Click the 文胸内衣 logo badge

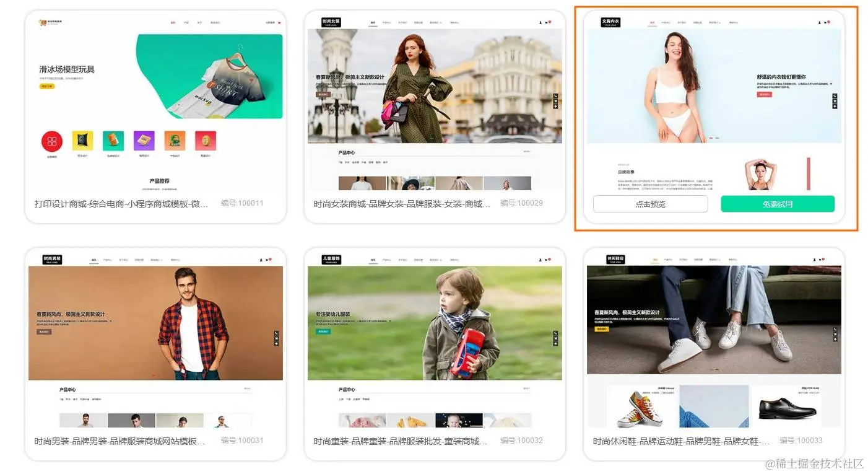tap(610, 22)
